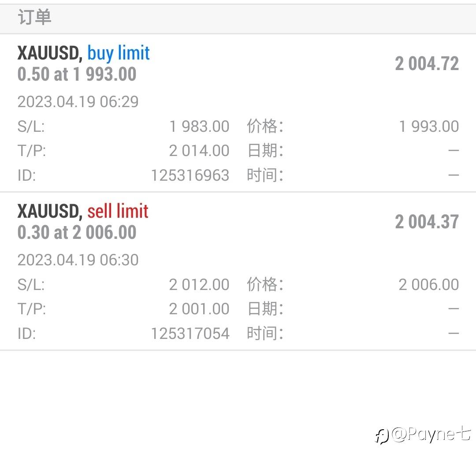The width and height of the screenshot is (476, 461).
Task: Open the XAUUSD buy limit order
Action: pyautogui.click(x=238, y=113)
